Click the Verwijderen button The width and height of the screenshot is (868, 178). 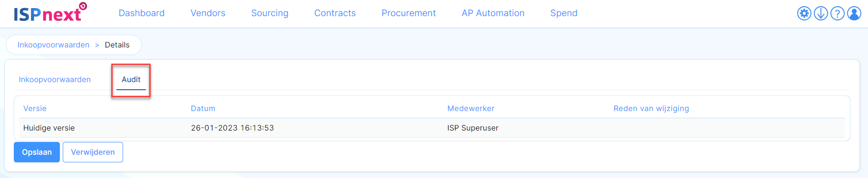(93, 152)
